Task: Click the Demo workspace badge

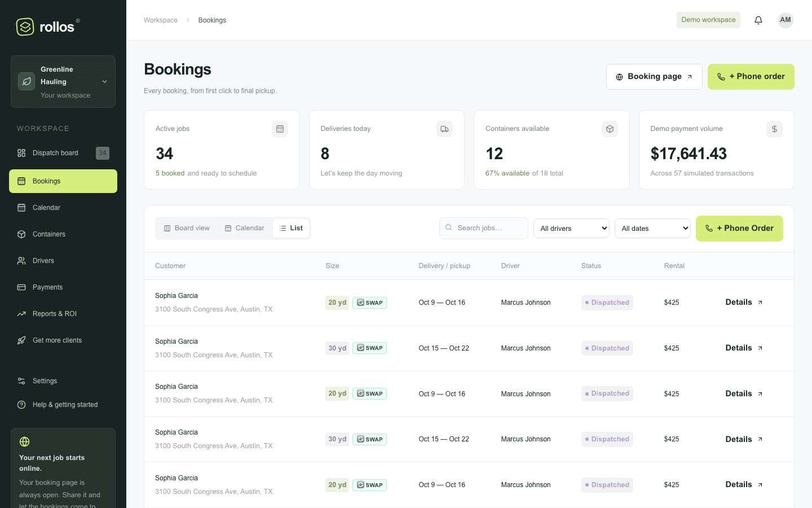Action: 708,20
